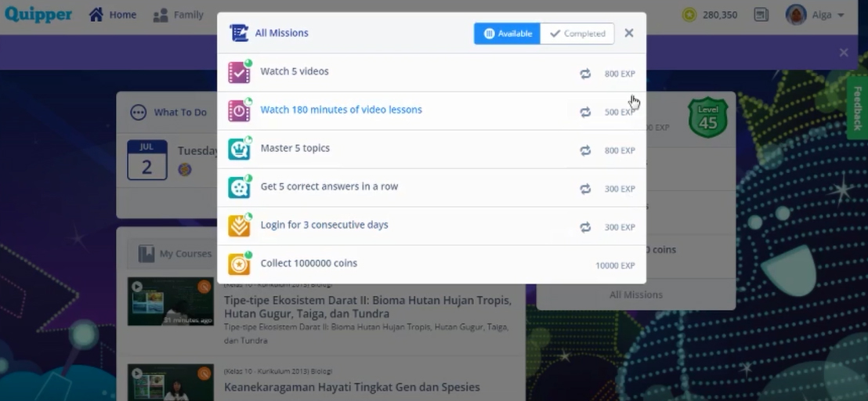Click the All Missions scroll icon in header

239,33
